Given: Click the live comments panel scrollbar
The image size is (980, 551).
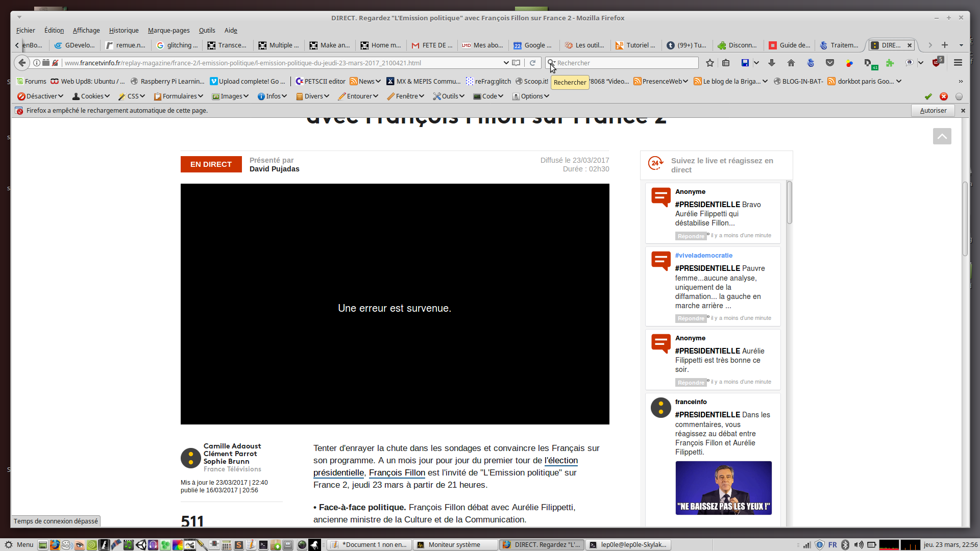Looking at the screenshot, I should 789,203.
